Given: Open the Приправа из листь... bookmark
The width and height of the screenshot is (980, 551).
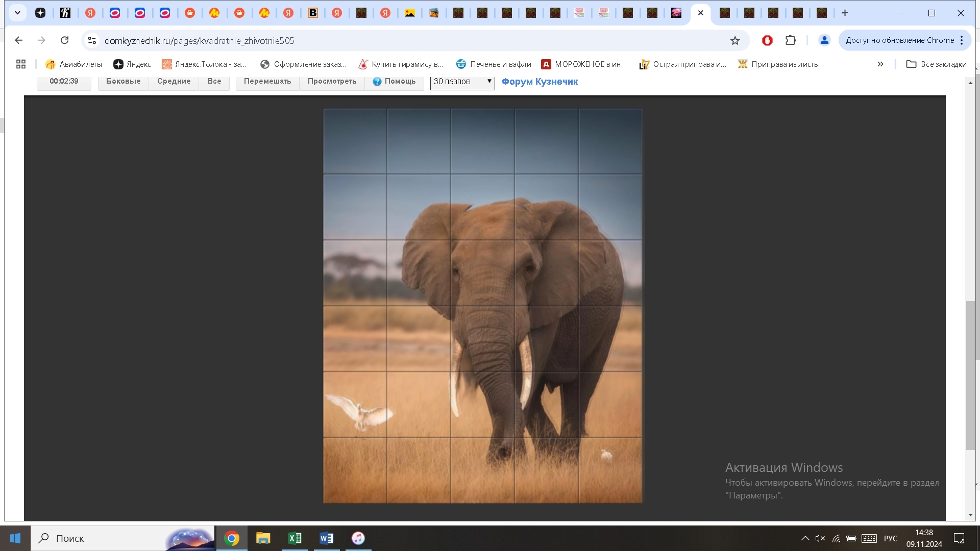Looking at the screenshot, I should pyautogui.click(x=781, y=64).
